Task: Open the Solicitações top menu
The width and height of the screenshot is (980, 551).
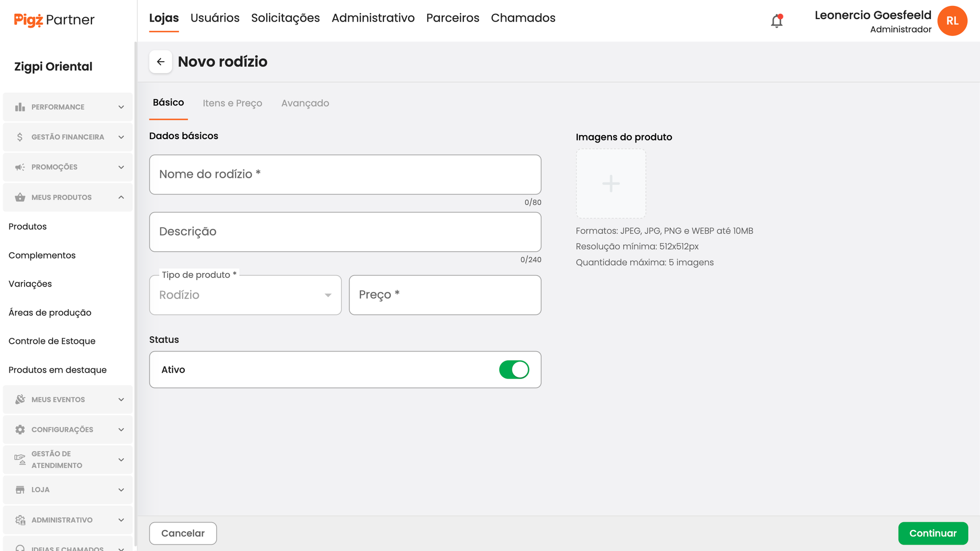Action: coord(285,18)
